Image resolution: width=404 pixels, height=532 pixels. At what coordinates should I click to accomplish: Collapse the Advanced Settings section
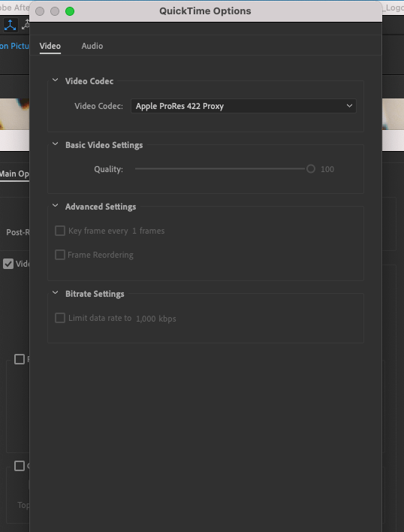point(56,206)
